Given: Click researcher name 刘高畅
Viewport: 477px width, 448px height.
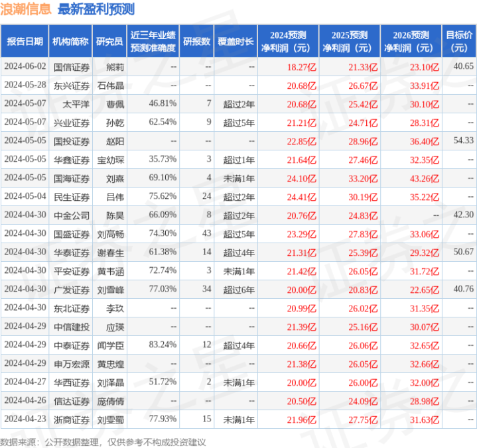Looking at the screenshot, I should click(111, 234).
